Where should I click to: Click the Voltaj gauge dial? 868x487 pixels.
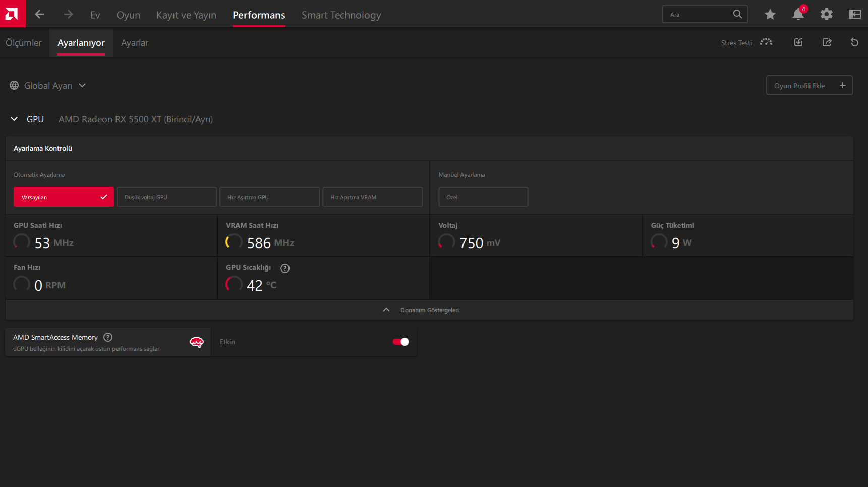446,242
